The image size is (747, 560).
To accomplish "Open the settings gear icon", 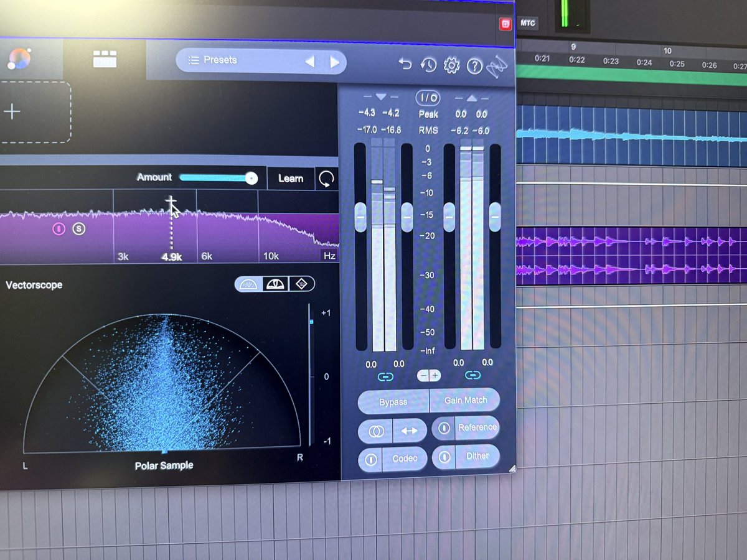I will click(x=451, y=65).
